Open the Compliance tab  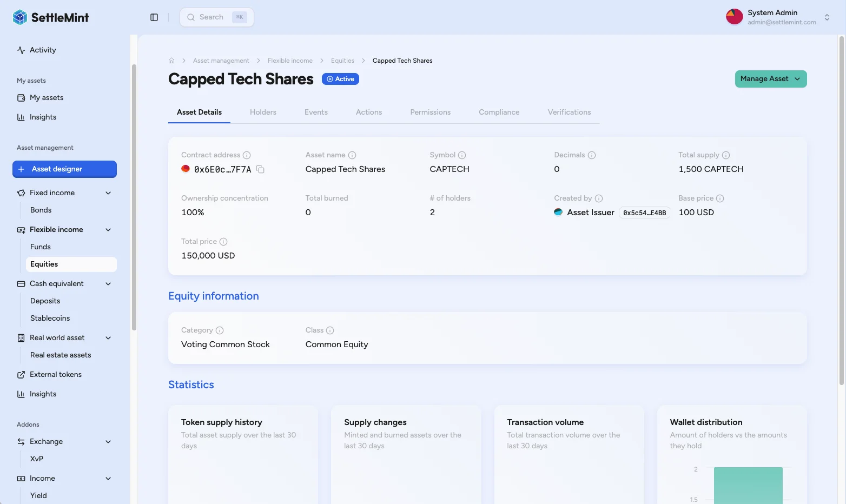pos(499,112)
